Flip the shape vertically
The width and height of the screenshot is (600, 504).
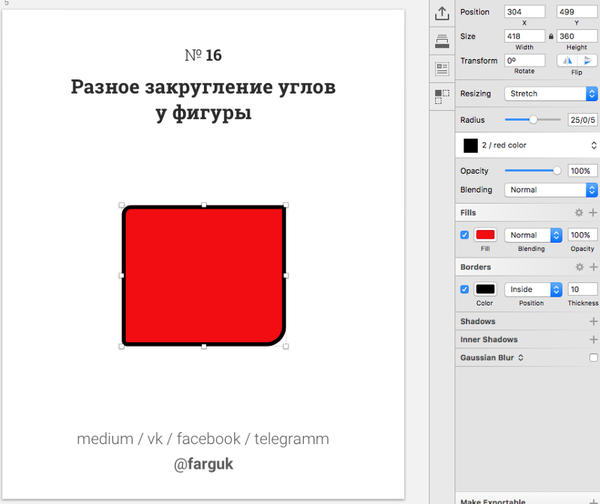click(x=587, y=60)
